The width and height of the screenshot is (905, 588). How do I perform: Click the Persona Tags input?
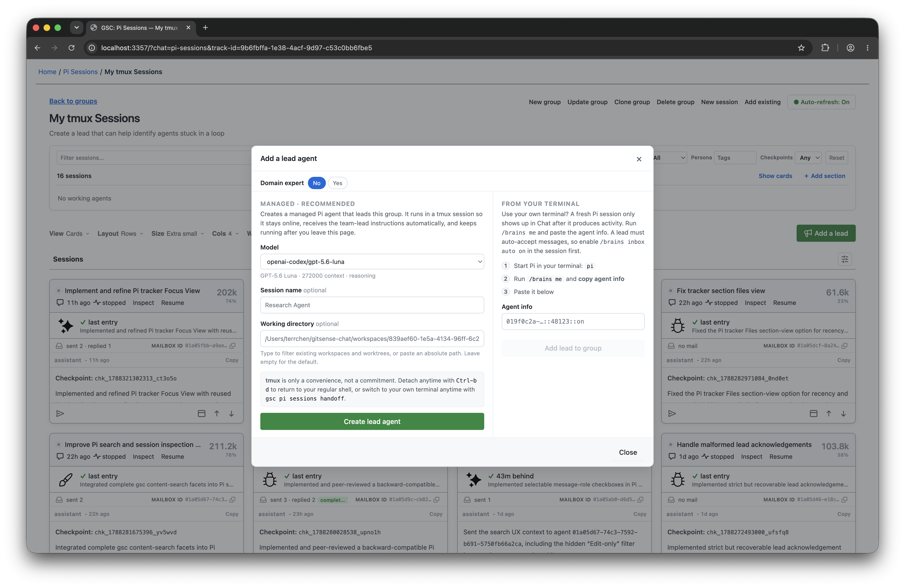[735, 158]
